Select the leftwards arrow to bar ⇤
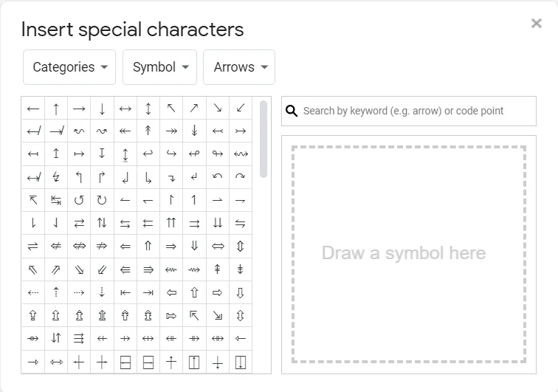 [x=125, y=292]
